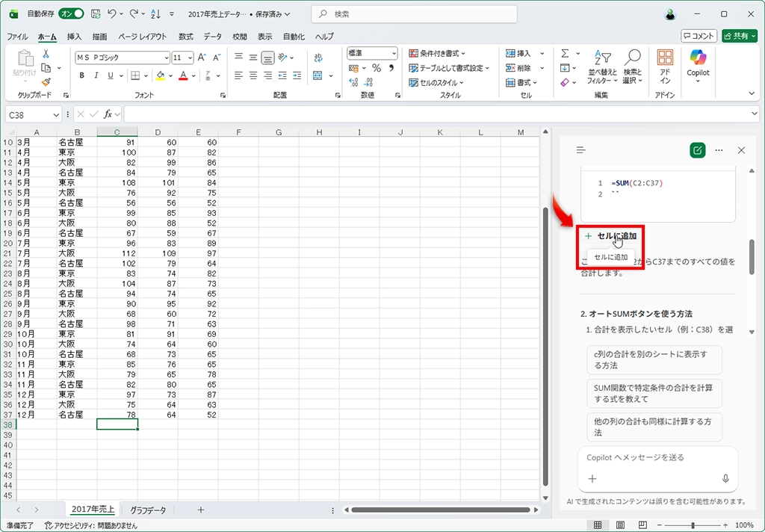Switch to the グラフデータ sheet tab

click(148, 510)
